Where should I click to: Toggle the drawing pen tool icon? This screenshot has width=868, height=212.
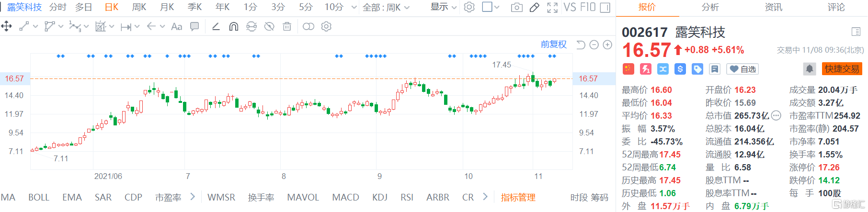point(535,7)
